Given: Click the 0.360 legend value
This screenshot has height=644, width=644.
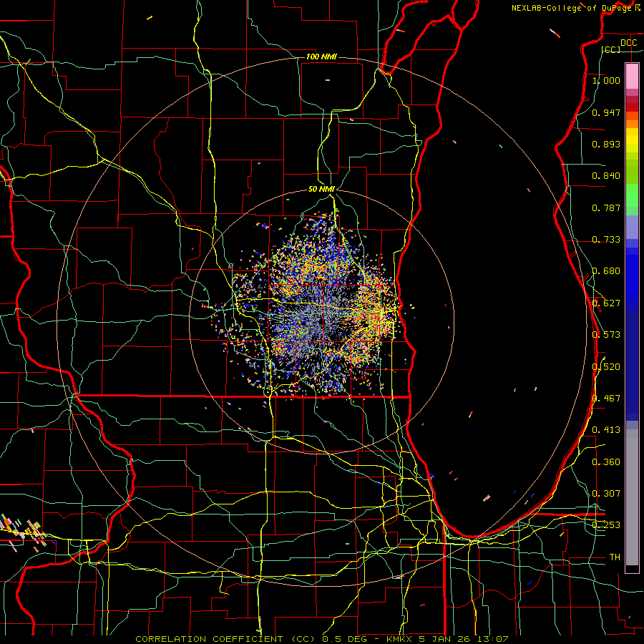Looking at the screenshot, I should pyautogui.click(x=606, y=462).
